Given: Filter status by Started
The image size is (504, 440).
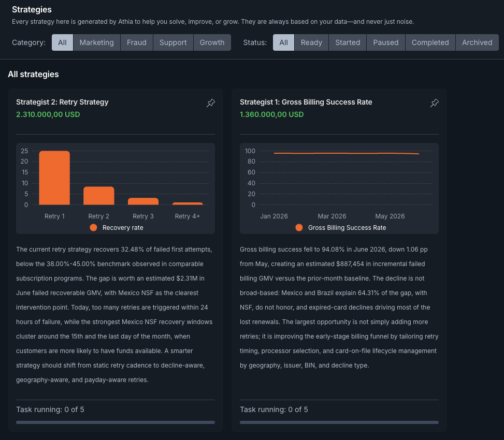Looking at the screenshot, I should (348, 42).
